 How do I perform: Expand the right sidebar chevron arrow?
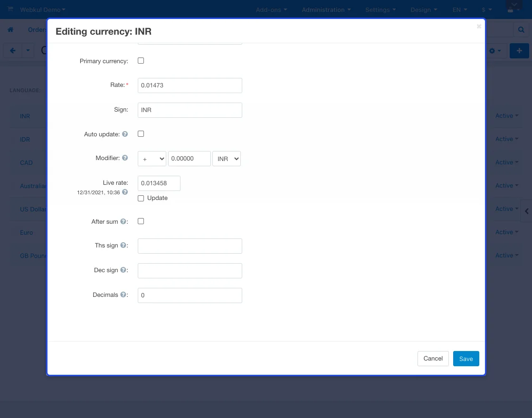tap(526, 211)
